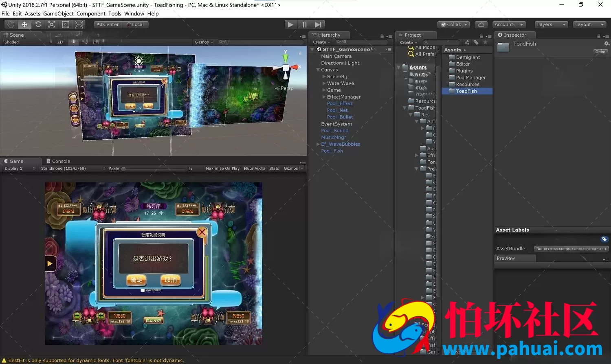Select the Rect Transform tool

pyautogui.click(x=65, y=24)
